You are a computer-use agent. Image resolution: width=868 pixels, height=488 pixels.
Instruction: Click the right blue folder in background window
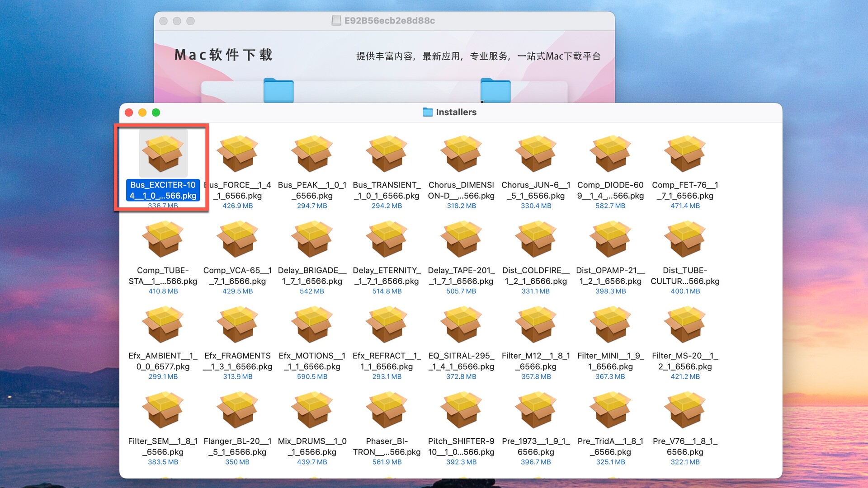pos(495,90)
